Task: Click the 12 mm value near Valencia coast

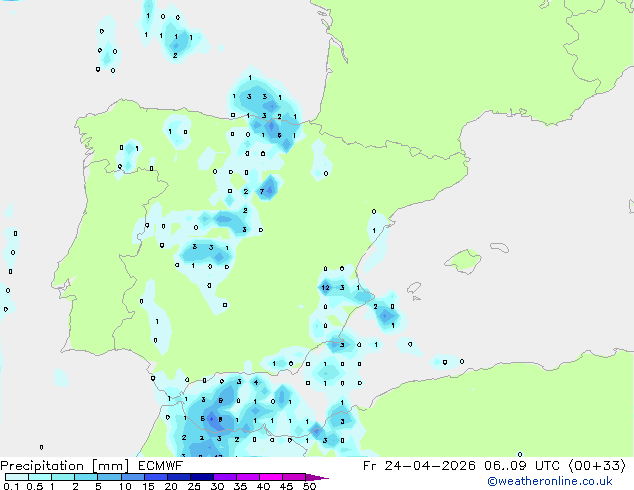Action: [325, 287]
